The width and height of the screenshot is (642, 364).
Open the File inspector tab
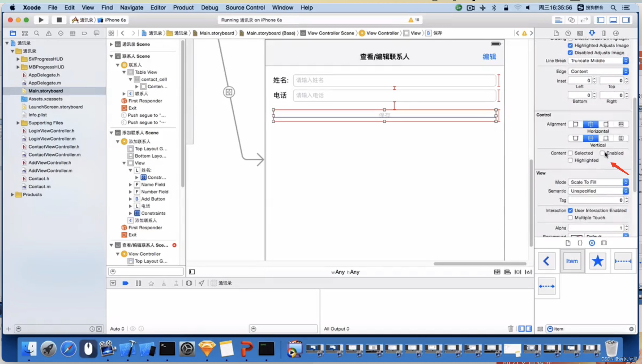pyautogui.click(x=556, y=33)
